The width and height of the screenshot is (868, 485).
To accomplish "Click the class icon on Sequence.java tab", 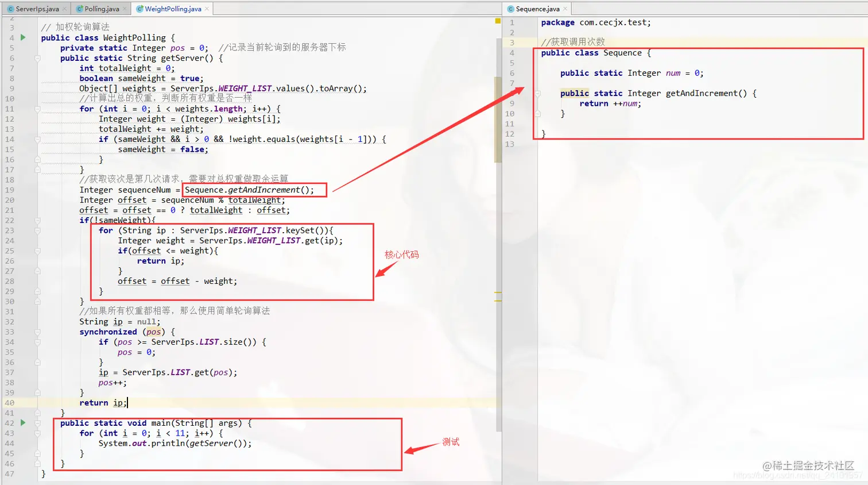I will (510, 9).
